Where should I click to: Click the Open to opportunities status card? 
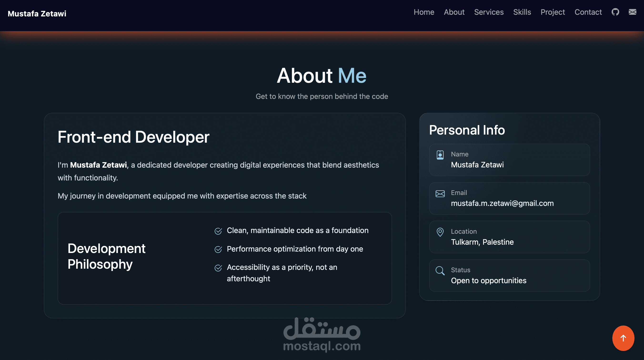point(509,276)
